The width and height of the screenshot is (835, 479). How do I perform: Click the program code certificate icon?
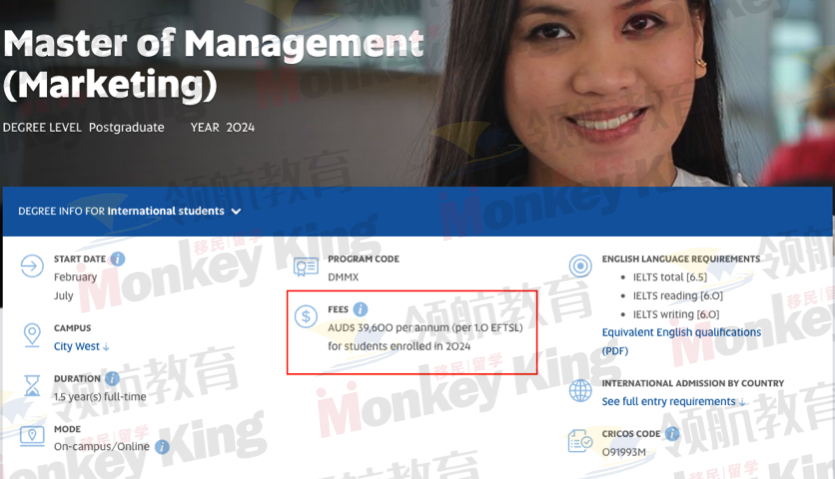pos(306,266)
